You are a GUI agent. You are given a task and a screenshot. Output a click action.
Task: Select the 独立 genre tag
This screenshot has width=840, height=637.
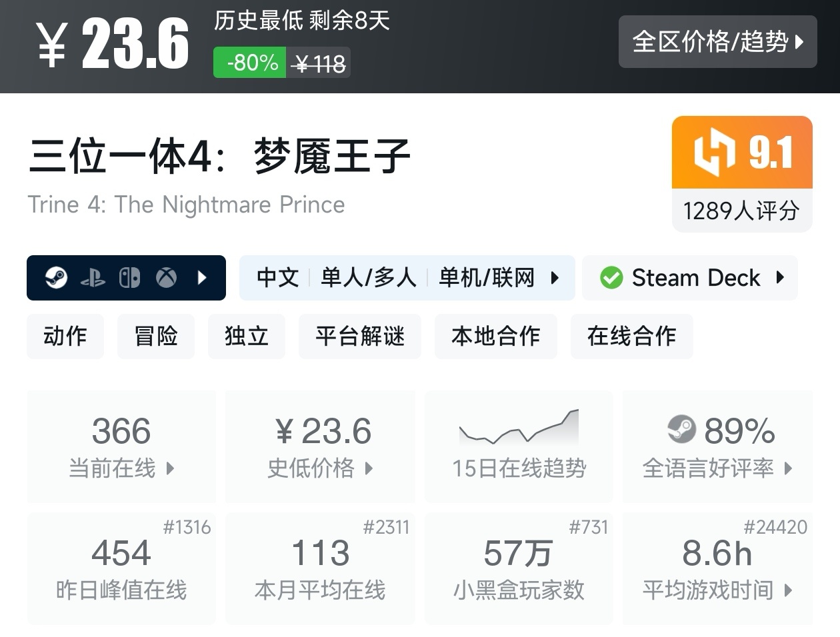click(247, 336)
